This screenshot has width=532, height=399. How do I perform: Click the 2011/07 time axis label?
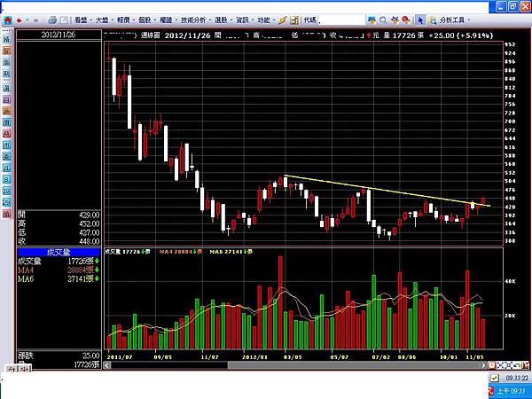pos(120,357)
